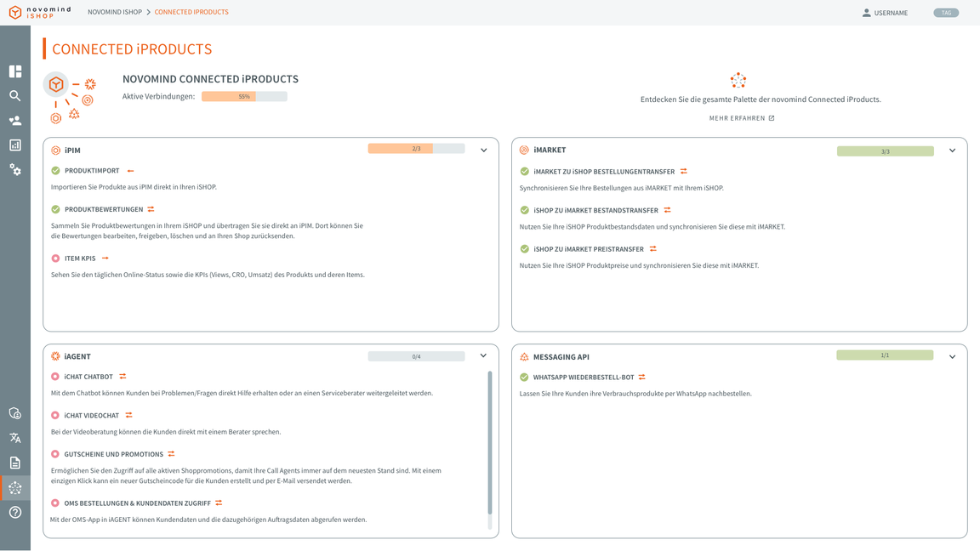The height and width of the screenshot is (551, 980).
Task: Click sync arrows next to WhatsApp Wiederbestell-Bot
Action: click(x=642, y=377)
